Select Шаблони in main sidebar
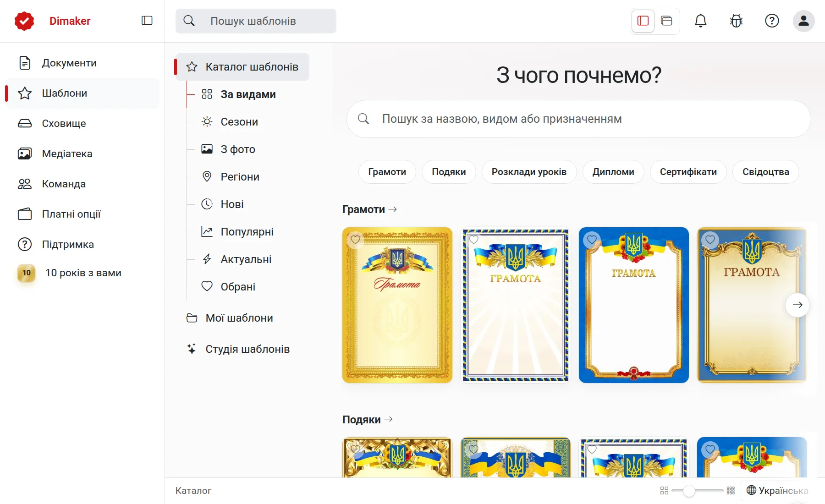The height and width of the screenshot is (504, 825). click(x=82, y=93)
